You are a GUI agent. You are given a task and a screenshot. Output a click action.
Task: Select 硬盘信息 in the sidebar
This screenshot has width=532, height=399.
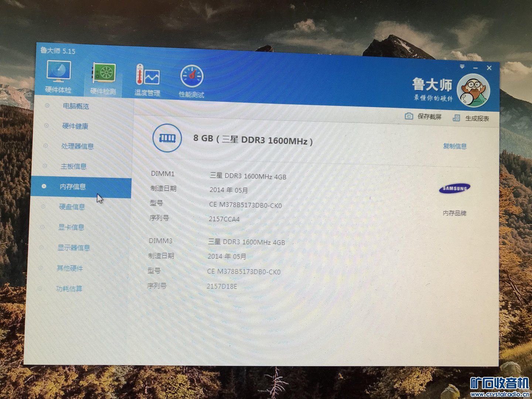click(72, 207)
